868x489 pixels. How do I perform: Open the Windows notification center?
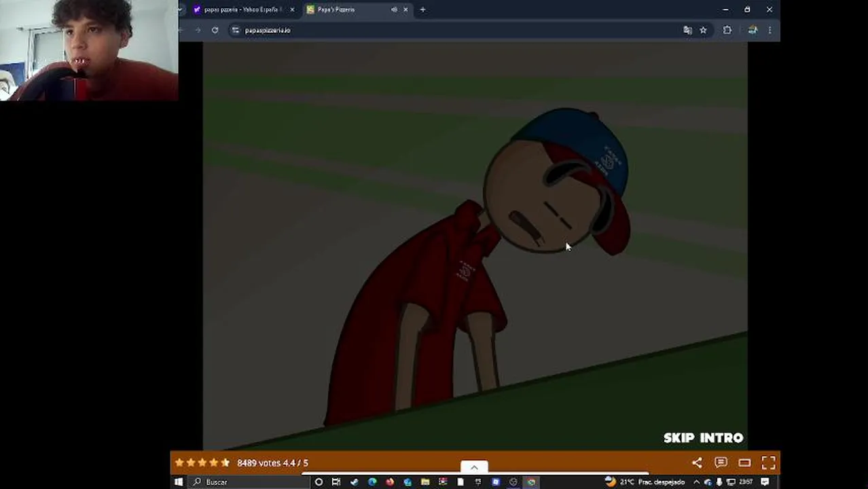click(765, 482)
